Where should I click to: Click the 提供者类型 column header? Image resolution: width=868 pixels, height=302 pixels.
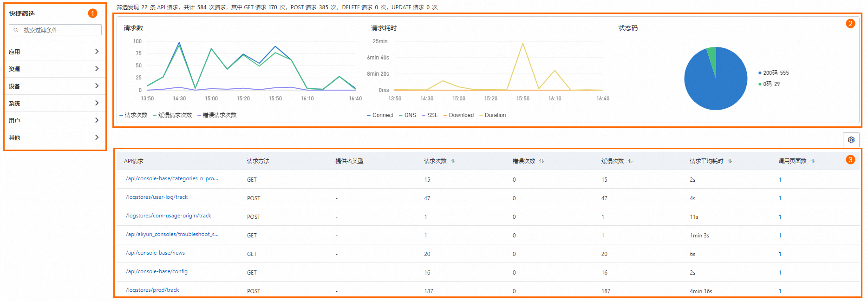coord(350,161)
